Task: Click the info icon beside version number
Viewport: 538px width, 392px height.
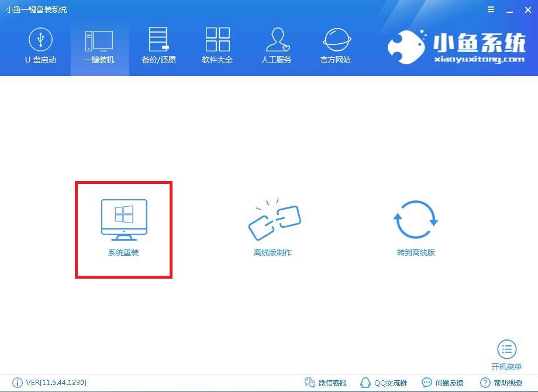Action: [x=17, y=382]
